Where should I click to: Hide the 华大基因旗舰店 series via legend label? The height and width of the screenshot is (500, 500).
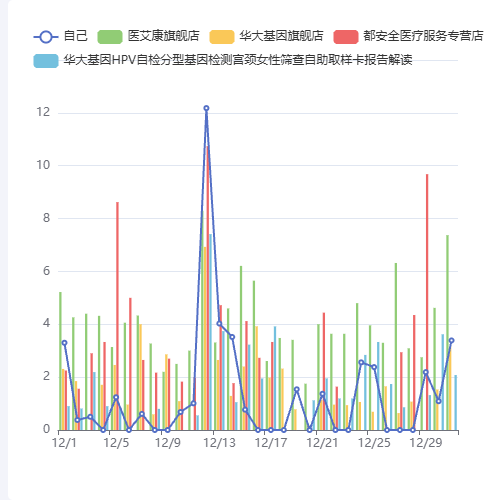point(281,36)
